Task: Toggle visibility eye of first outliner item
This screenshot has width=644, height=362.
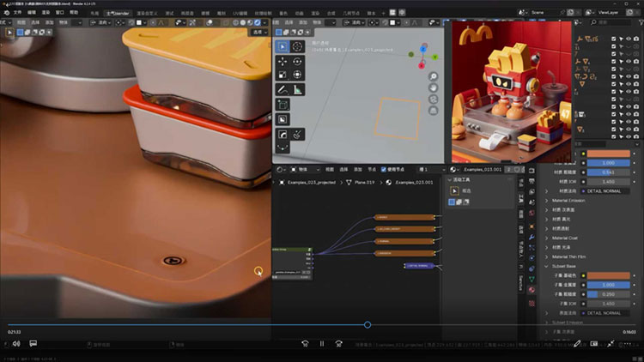Action: pos(627,39)
